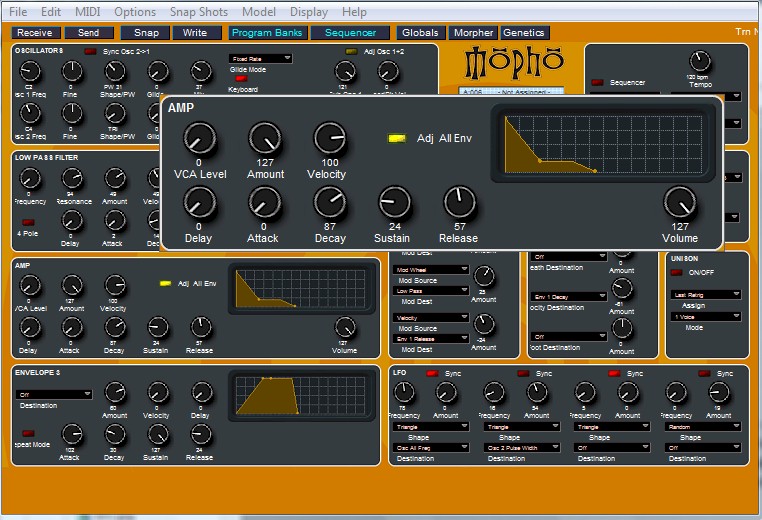Click the envelope graph in the enlarged AMP panel
Viewport: 762px width, 520px height.
coord(603,144)
